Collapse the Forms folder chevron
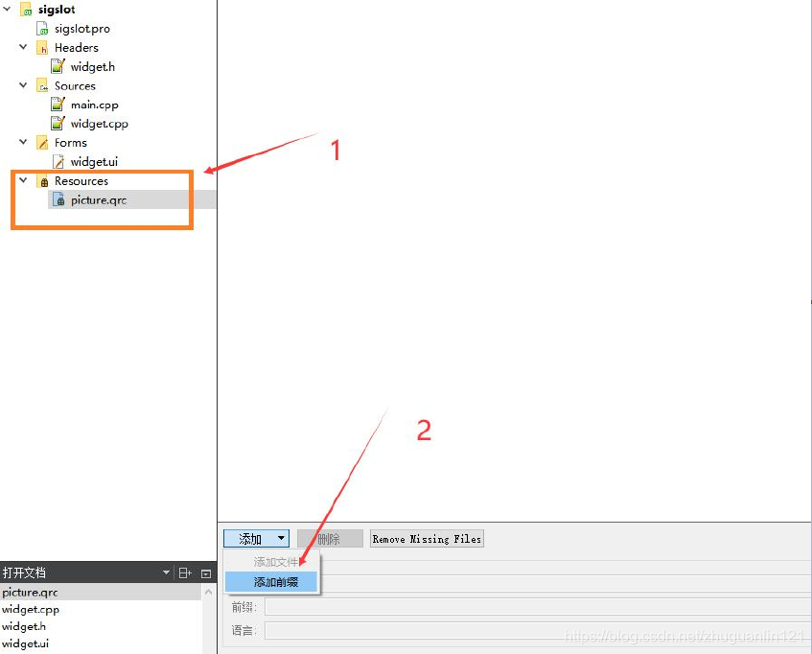Image resolution: width=812 pixels, height=654 pixels. point(23,142)
